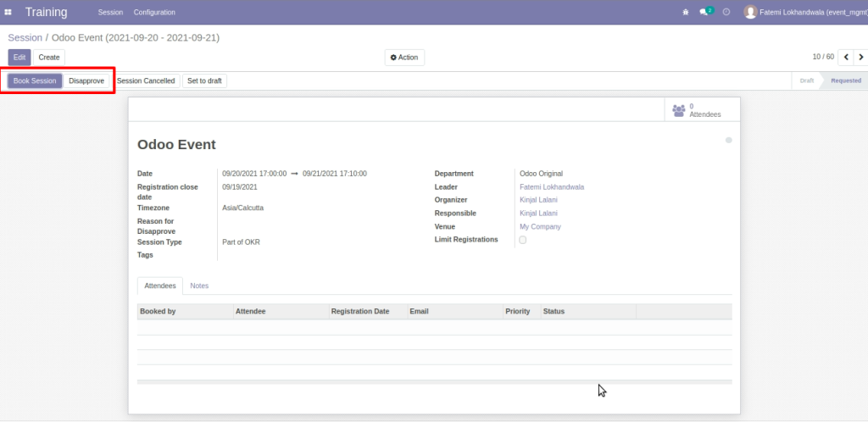Viewport: 868px width, 422px height.
Task: Click the 10 / 60 pager counter
Action: (x=822, y=57)
